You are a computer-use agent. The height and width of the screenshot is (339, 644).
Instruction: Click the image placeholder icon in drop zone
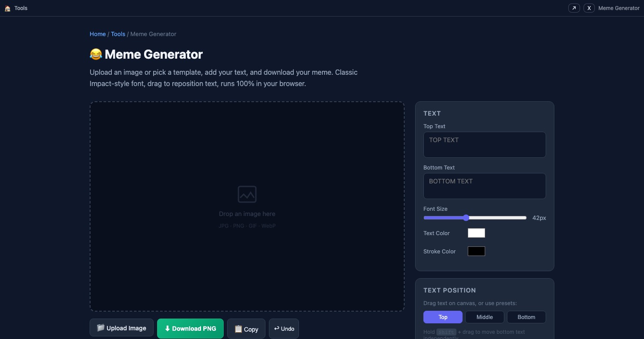click(247, 194)
